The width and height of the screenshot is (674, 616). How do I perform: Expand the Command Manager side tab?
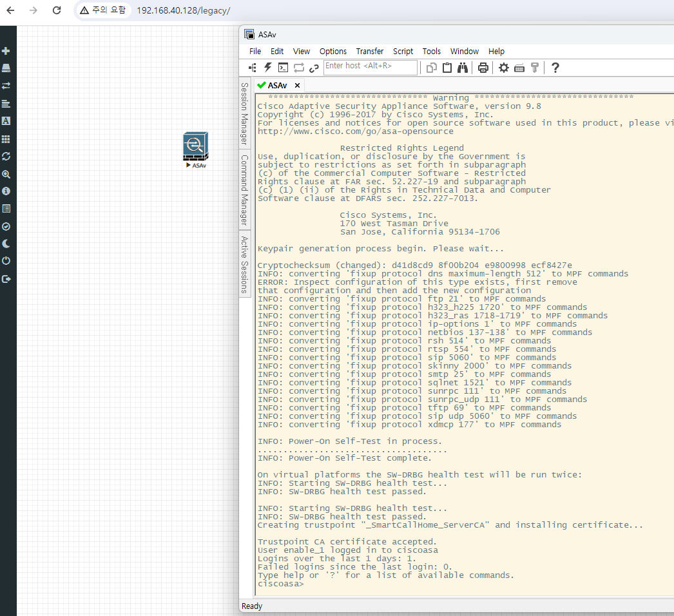tap(245, 190)
